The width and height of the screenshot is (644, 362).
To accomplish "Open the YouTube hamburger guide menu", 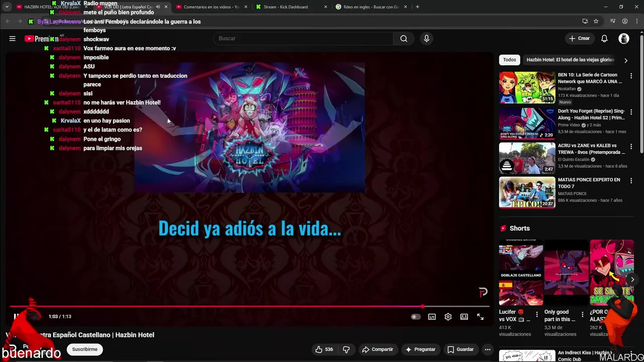I will 12,39.
